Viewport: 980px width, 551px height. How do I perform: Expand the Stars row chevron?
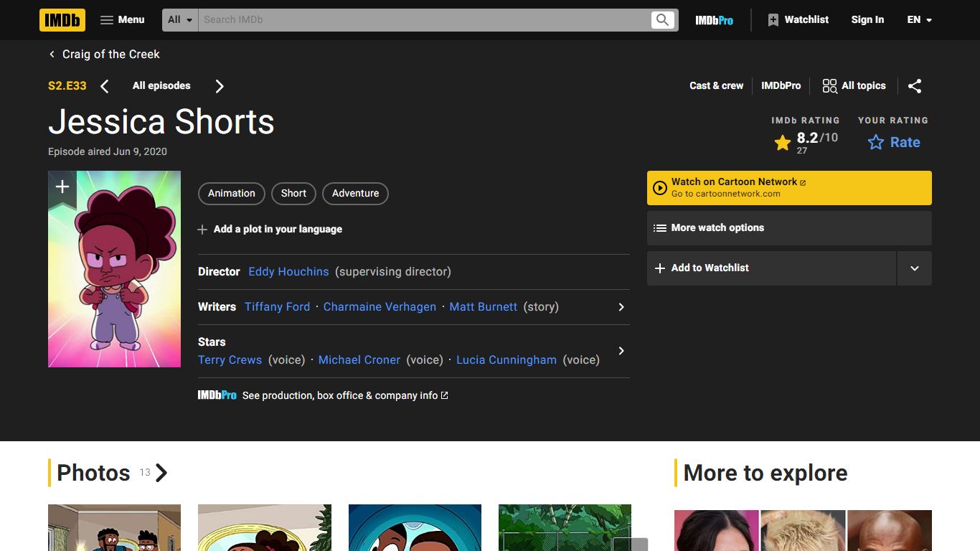click(621, 351)
